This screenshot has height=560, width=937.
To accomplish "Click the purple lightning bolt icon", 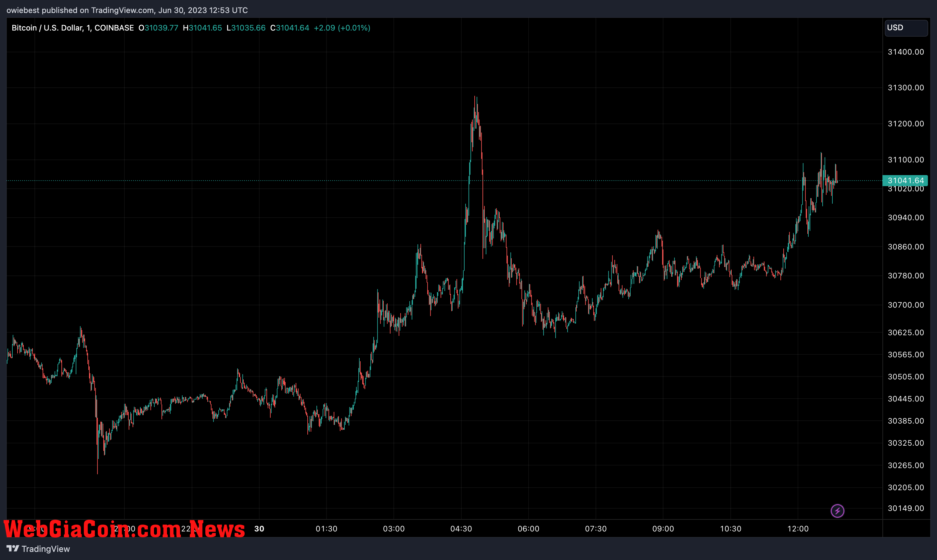I will tap(837, 511).
